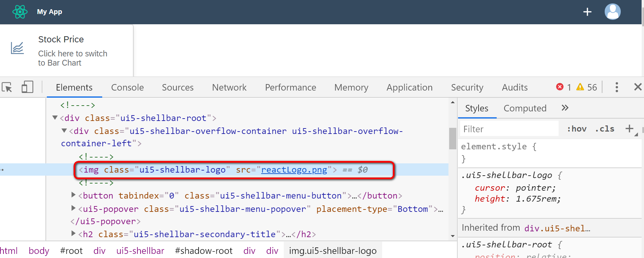The width and height of the screenshot is (644, 258).
Task: Click the plus icon in the app header
Action: pos(587,12)
